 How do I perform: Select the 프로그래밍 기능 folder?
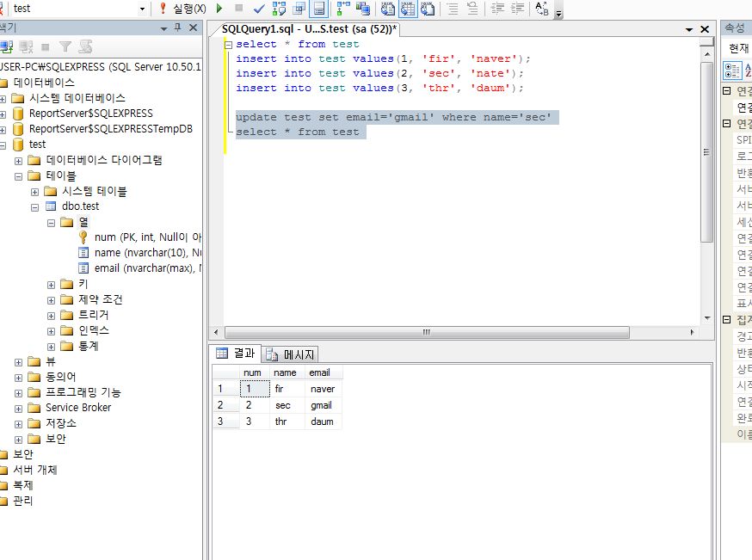(83, 392)
